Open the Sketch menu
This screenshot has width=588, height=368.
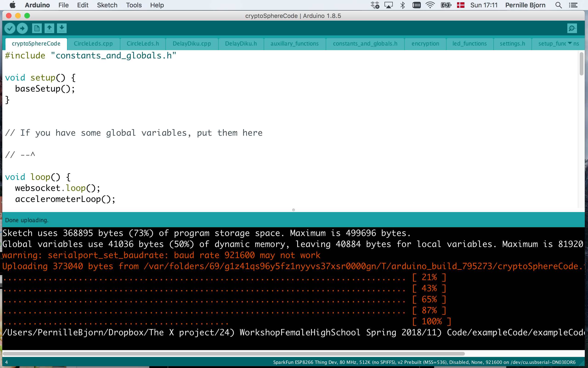coord(107,5)
